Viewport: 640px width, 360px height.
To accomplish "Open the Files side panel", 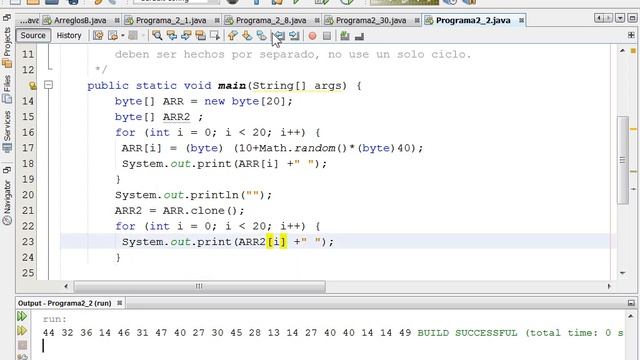I will [x=7, y=89].
